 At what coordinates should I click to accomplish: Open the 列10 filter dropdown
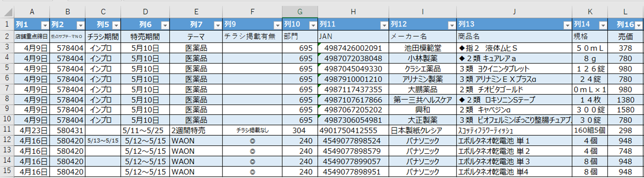(313, 25)
